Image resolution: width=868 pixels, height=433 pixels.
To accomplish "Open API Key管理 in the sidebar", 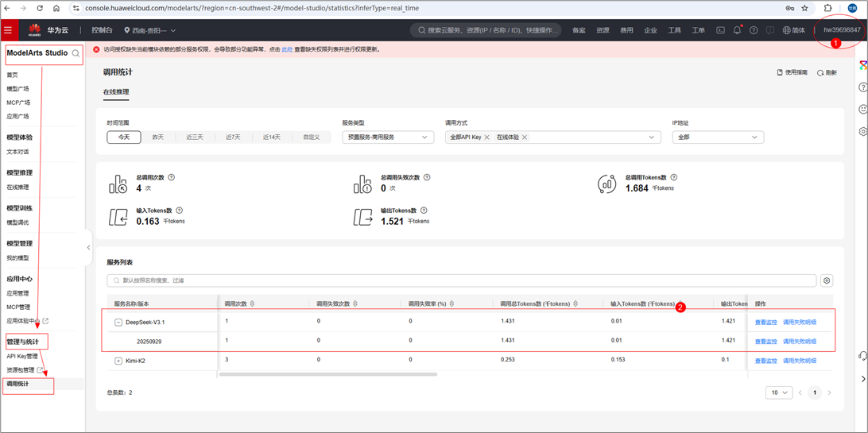I will pyautogui.click(x=22, y=356).
